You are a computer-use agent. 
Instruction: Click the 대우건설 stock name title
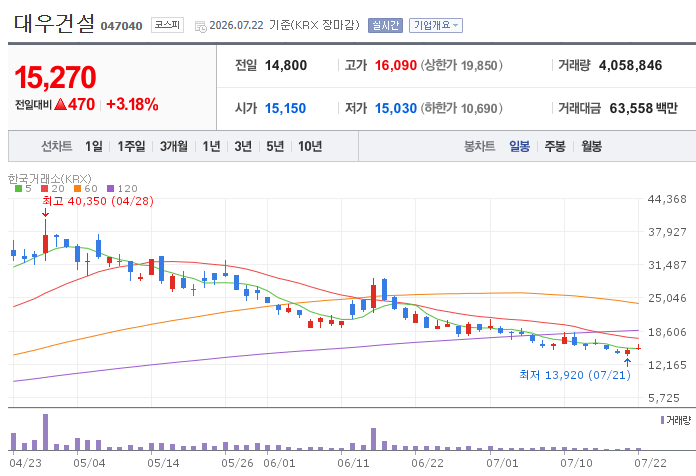pos(54,24)
